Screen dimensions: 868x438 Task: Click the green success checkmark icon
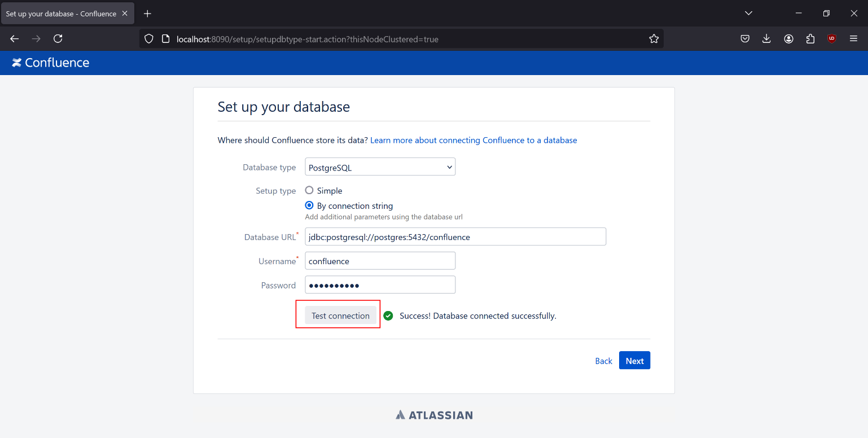(x=388, y=316)
